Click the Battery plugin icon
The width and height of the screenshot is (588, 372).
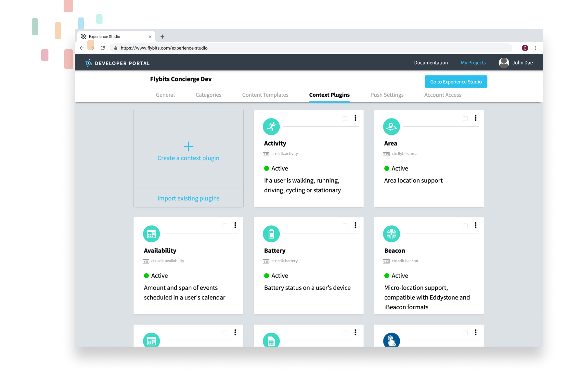click(271, 234)
